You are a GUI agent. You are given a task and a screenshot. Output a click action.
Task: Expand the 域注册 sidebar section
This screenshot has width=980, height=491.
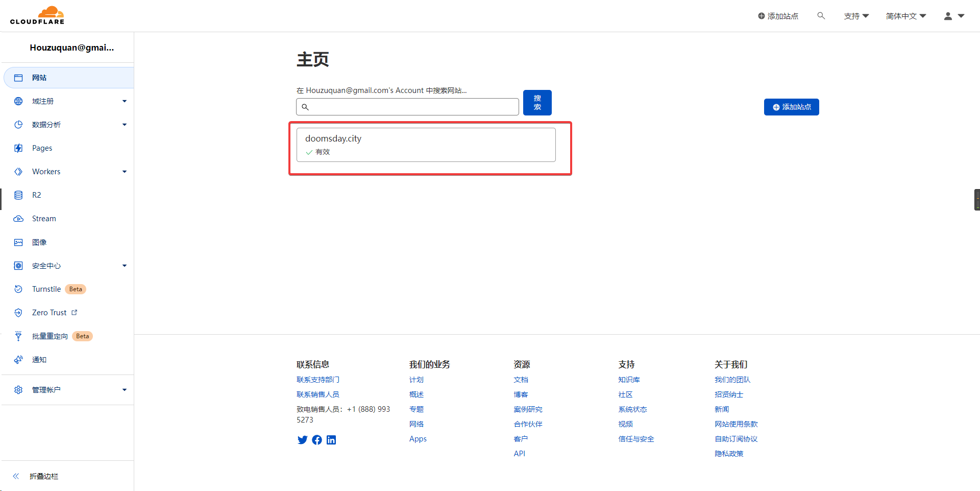(x=124, y=101)
